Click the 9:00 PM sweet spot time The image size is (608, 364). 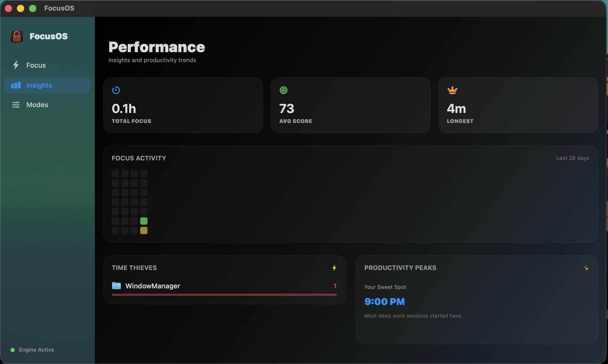384,302
